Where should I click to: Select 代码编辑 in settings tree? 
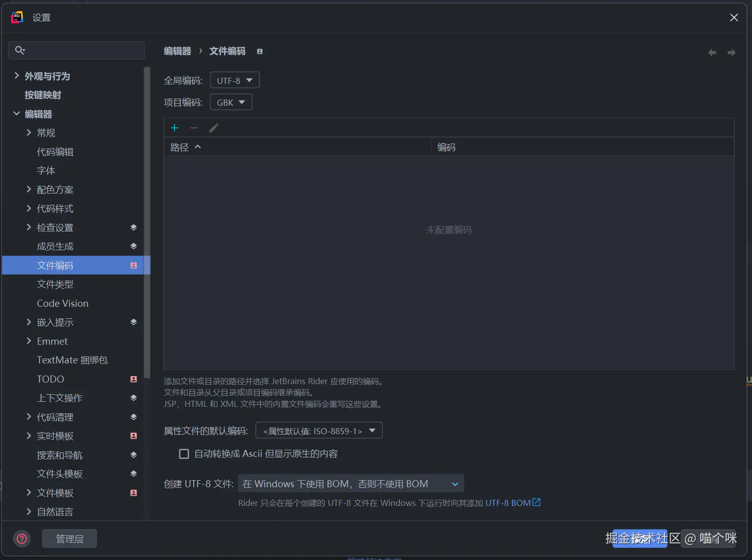55,152
